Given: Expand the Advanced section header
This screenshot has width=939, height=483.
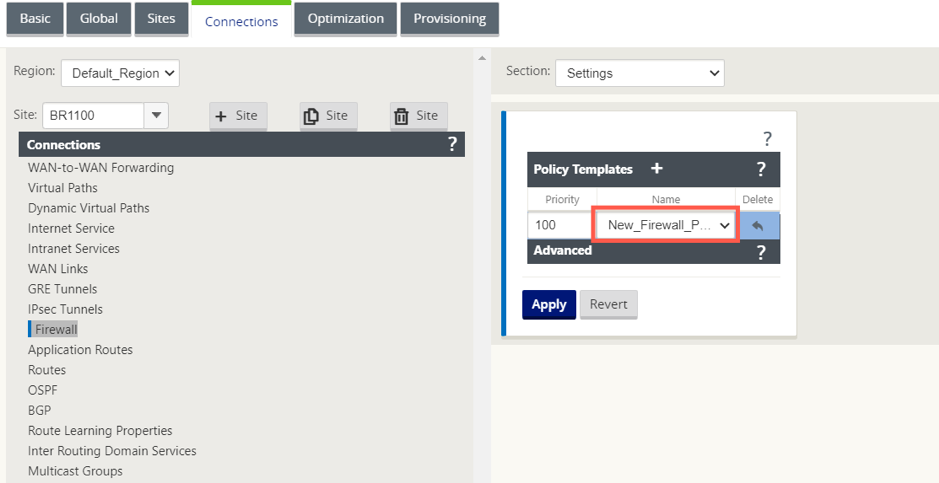Looking at the screenshot, I should click(x=653, y=251).
